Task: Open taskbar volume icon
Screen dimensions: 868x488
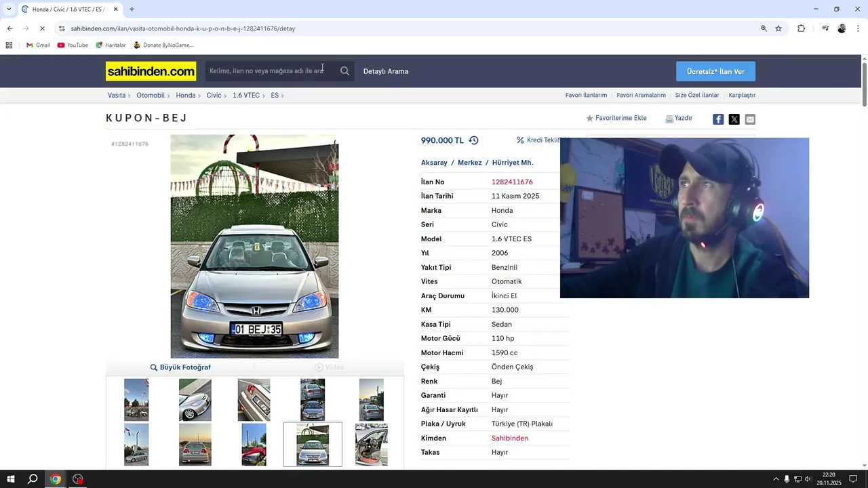Action: point(808,479)
